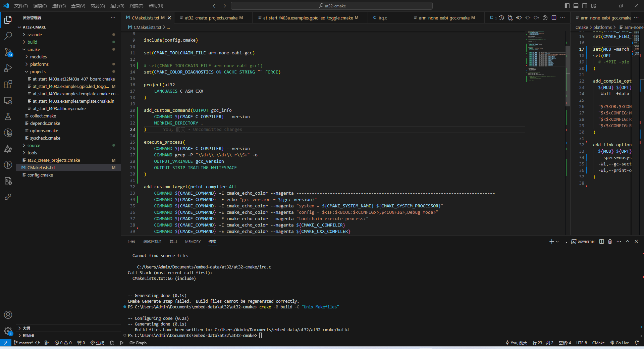Expand the source folder

pyautogui.click(x=68, y=145)
